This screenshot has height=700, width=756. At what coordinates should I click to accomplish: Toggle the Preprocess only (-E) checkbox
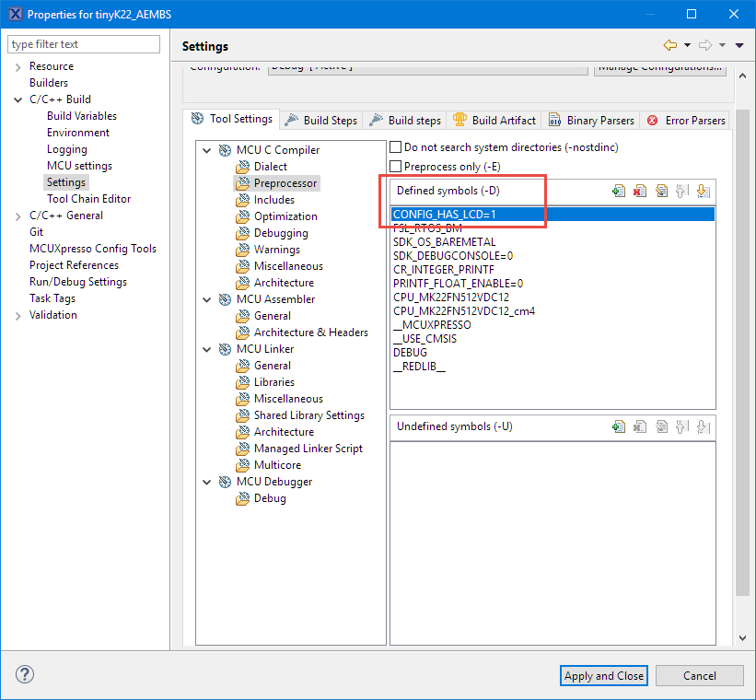[x=396, y=167]
